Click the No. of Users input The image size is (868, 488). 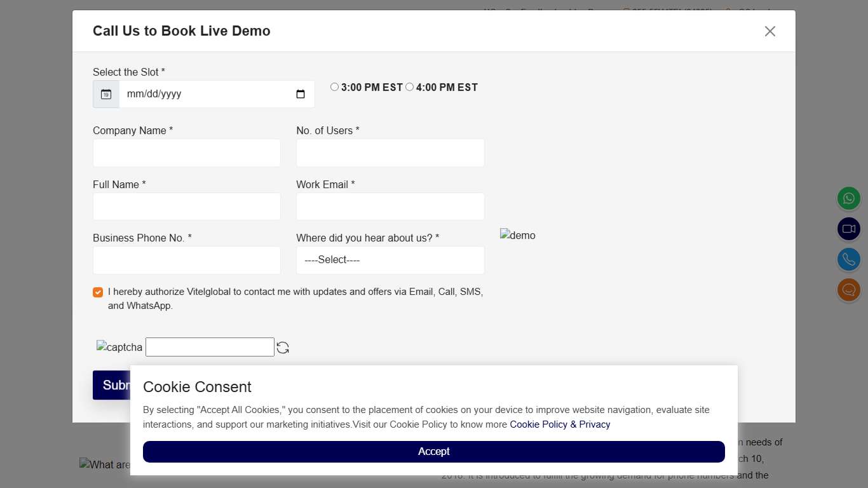coord(390,153)
